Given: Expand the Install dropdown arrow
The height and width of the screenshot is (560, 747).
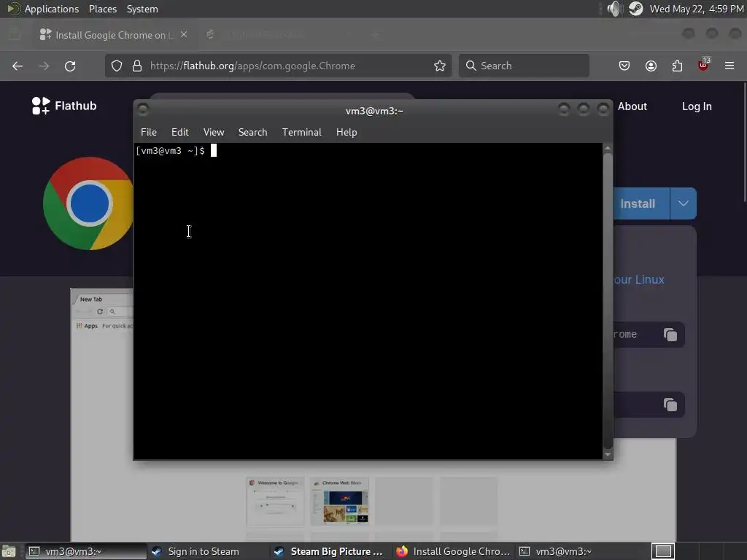Looking at the screenshot, I should (683, 204).
